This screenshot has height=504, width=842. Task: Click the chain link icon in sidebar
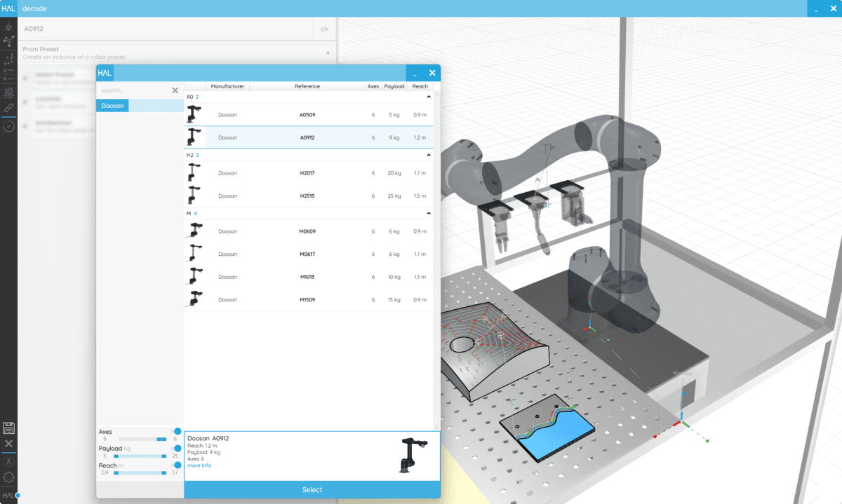8,108
